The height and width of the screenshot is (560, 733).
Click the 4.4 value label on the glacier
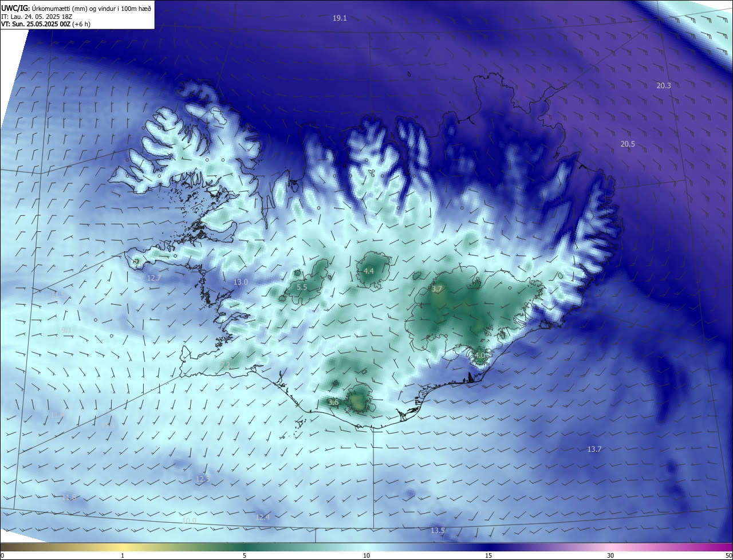(369, 271)
